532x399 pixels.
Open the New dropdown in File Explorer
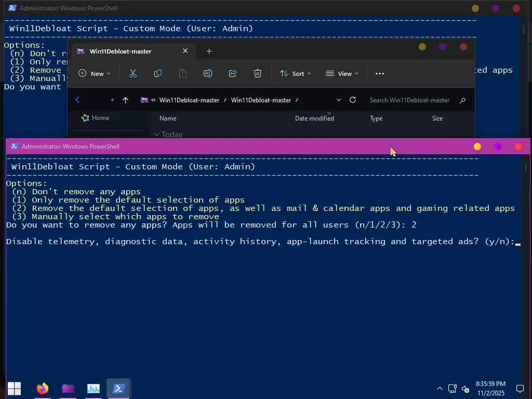95,73
